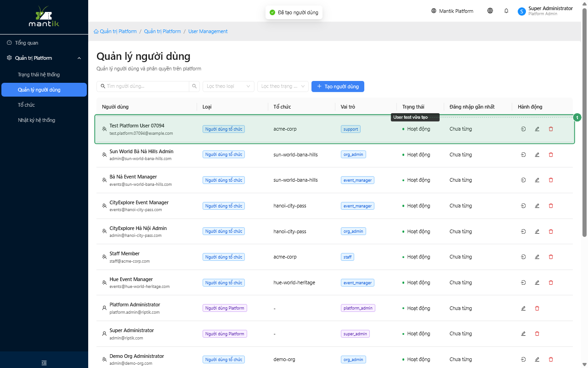Edit Super Administrator user row
Image resolution: width=588 pixels, height=368 pixels.
[x=523, y=333]
